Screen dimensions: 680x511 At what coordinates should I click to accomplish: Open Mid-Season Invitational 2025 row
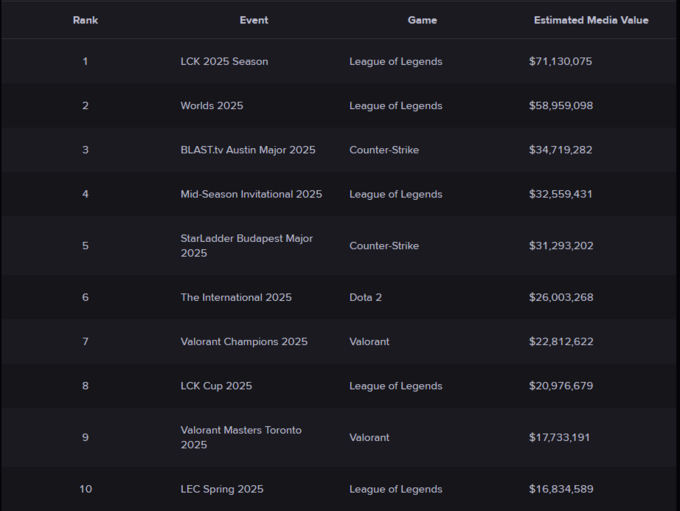coord(251,194)
